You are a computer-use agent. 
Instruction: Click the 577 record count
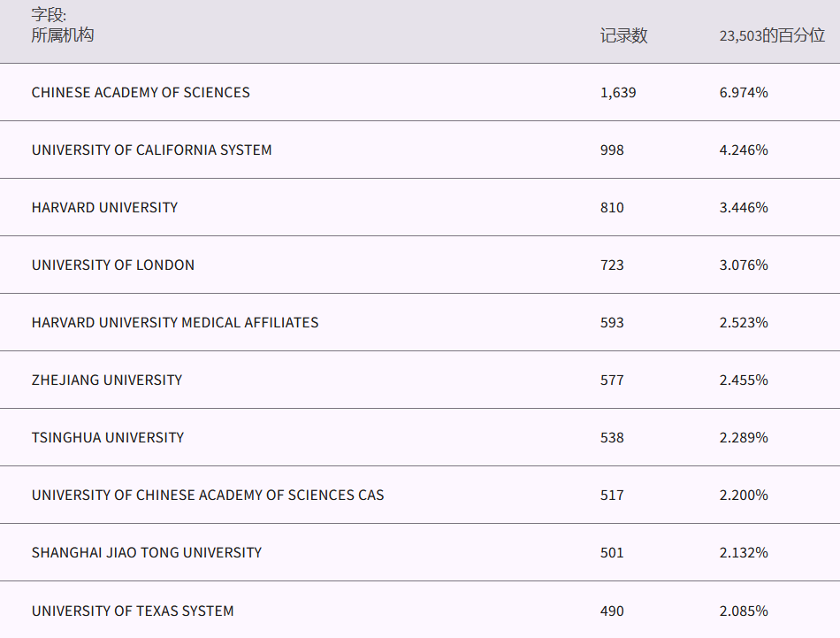[x=612, y=380]
